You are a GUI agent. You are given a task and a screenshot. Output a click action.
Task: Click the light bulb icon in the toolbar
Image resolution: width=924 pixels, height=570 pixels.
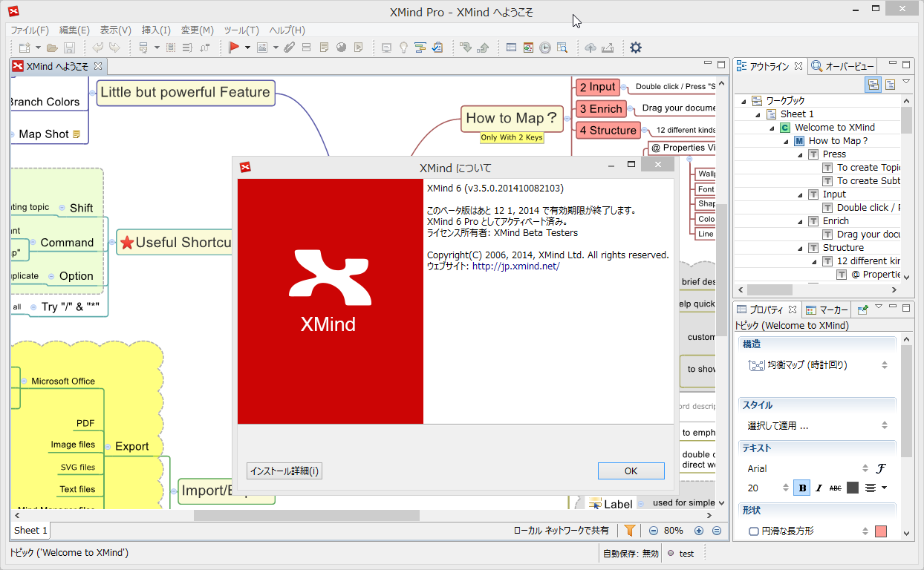pos(403,47)
